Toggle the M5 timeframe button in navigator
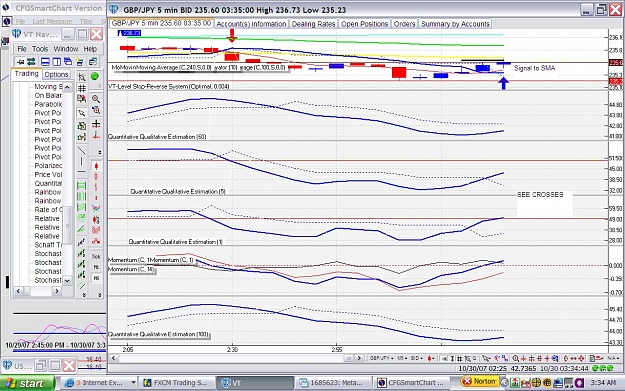The height and width of the screenshot is (391, 625). 96,278
